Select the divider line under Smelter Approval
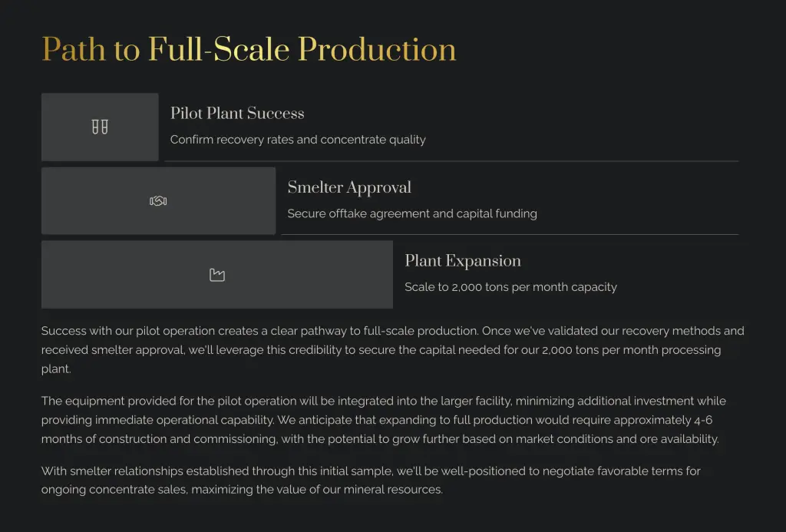This screenshot has height=532, width=786. [510, 234]
